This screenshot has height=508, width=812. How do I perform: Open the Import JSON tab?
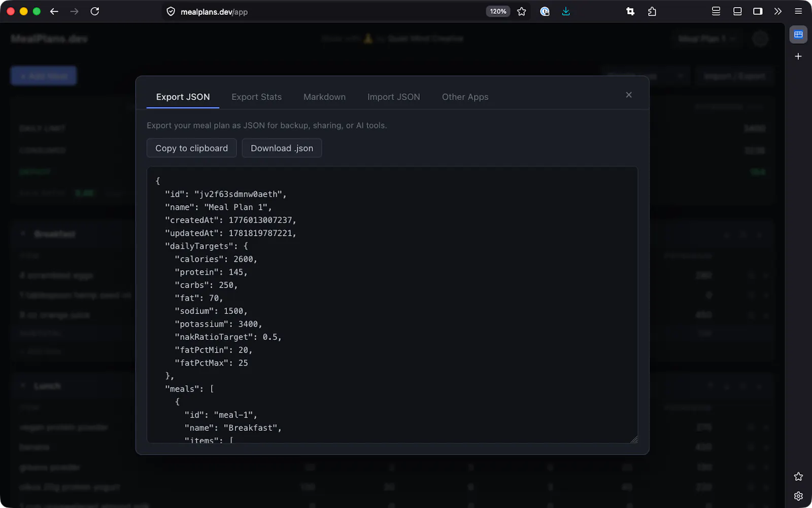(x=393, y=97)
